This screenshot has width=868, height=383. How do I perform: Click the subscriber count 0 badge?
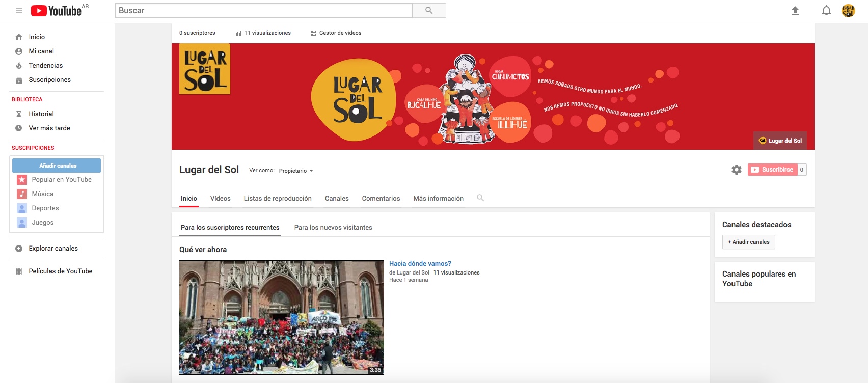pos(802,170)
